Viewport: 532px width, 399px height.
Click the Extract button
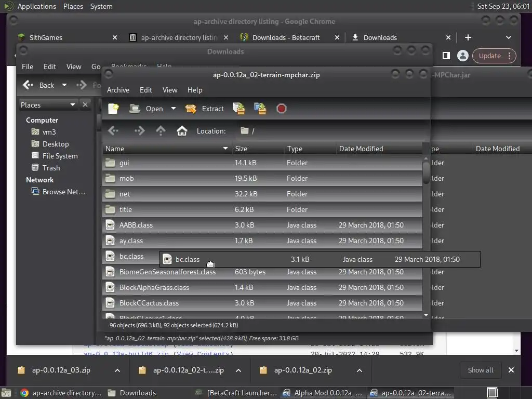click(x=205, y=109)
